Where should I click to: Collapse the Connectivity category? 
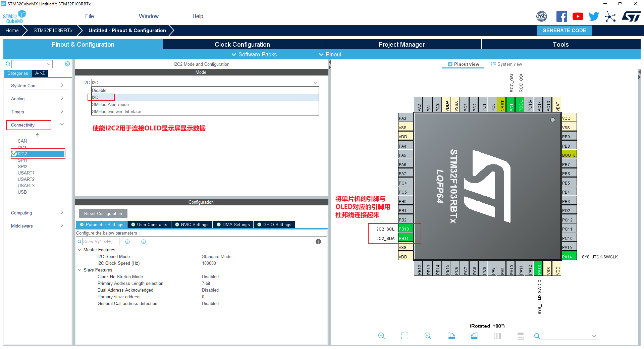click(37, 125)
